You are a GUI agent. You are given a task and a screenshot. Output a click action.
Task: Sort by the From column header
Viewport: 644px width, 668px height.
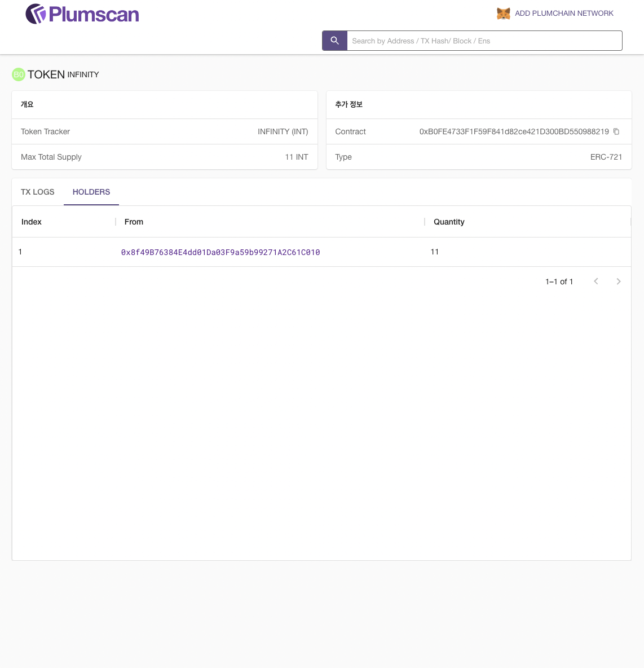pos(134,222)
